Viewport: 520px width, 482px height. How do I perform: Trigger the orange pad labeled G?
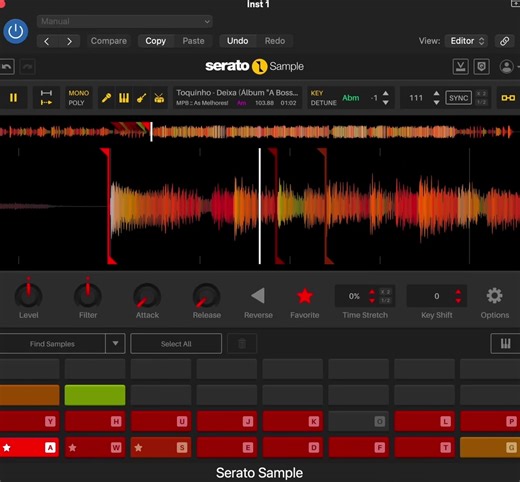tap(490, 447)
